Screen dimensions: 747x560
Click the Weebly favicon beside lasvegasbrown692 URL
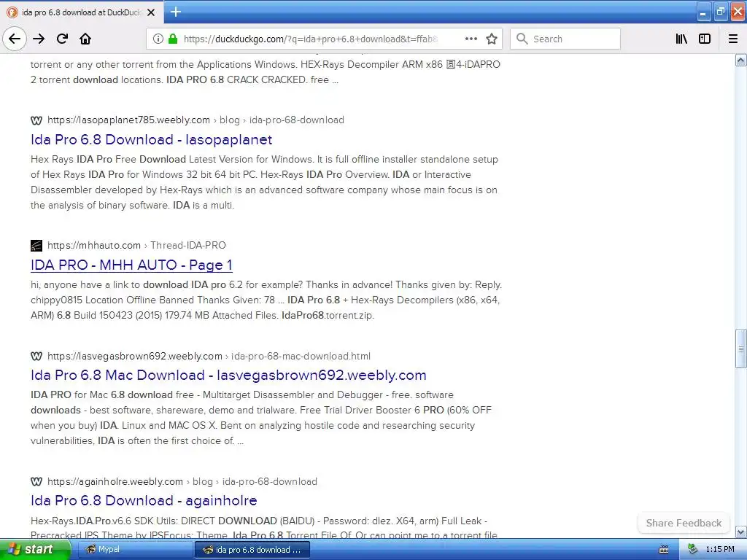[36, 356]
